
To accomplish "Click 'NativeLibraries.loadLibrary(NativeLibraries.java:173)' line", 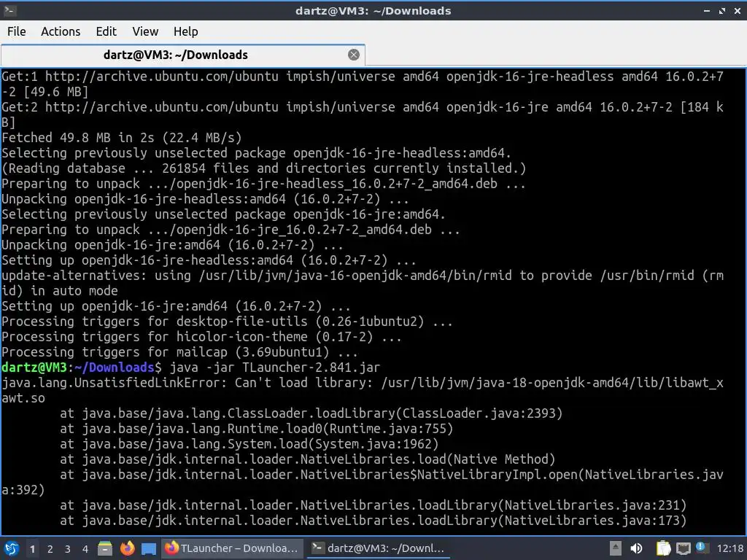I will pos(373,521).
